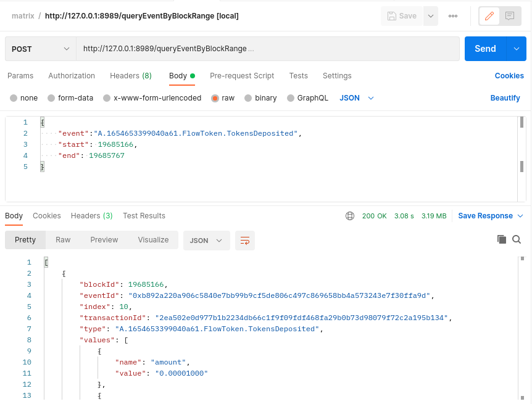Select the request Body tab
The width and height of the screenshot is (532, 404).
[182, 76]
